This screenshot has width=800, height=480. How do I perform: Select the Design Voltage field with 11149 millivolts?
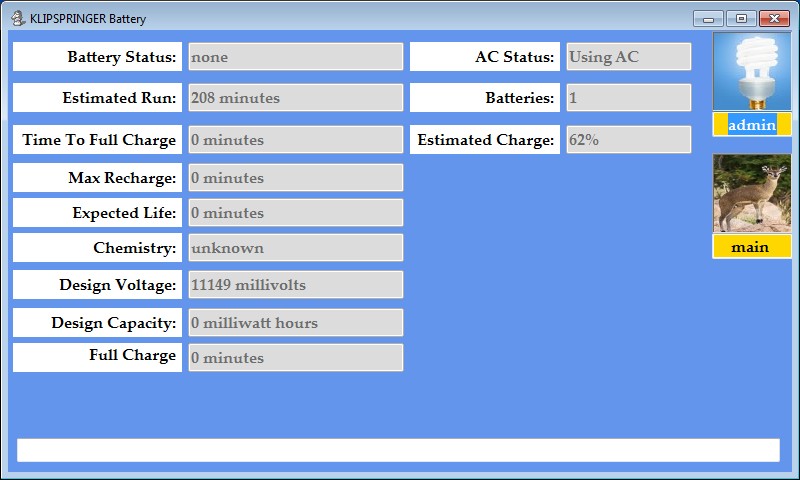295,285
